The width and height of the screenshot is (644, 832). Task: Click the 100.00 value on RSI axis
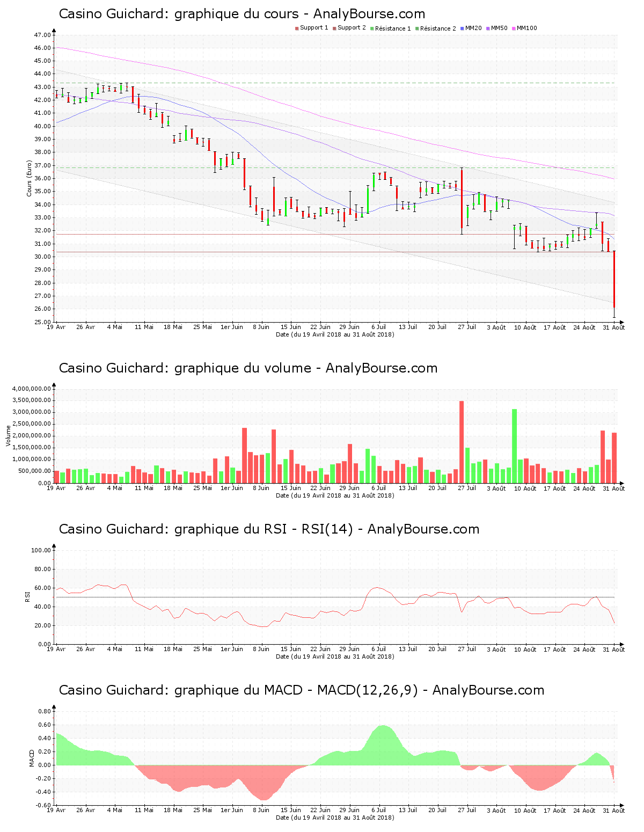(41, 550)
